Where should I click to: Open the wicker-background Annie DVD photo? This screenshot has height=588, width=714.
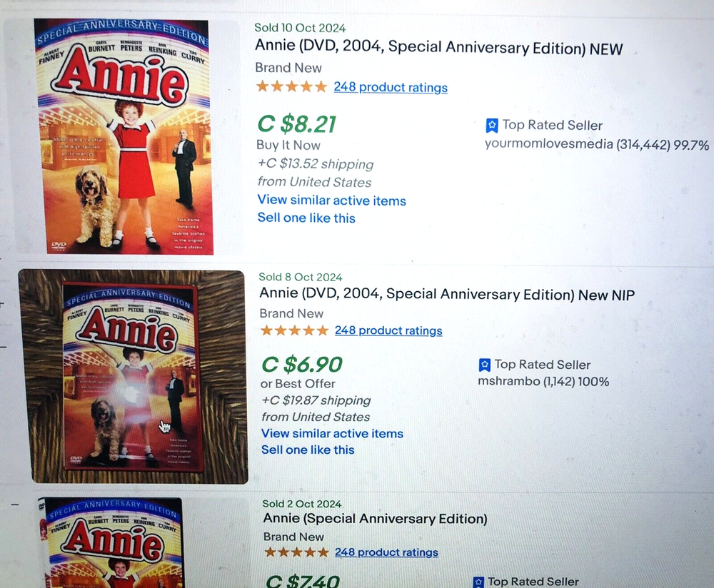[x=133, y=376]
